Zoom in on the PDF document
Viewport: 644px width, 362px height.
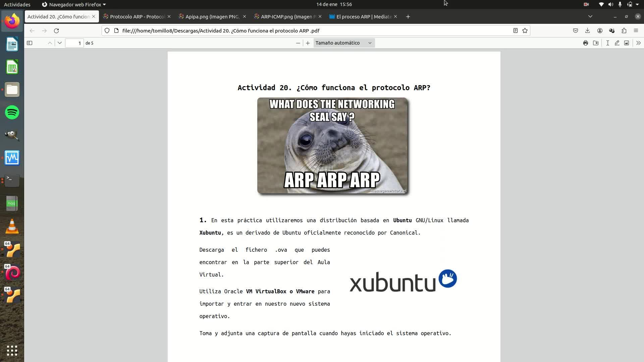[x=308, y=43]
